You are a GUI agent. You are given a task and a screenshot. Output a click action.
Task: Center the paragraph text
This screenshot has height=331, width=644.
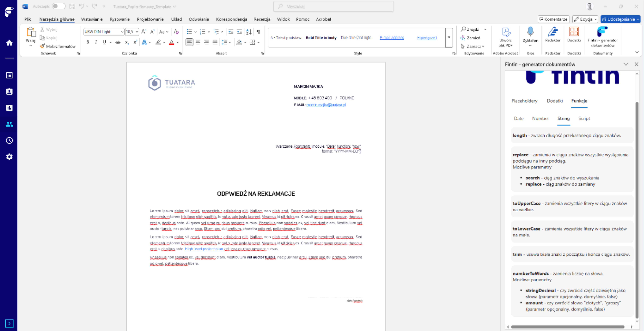[198, 42]
